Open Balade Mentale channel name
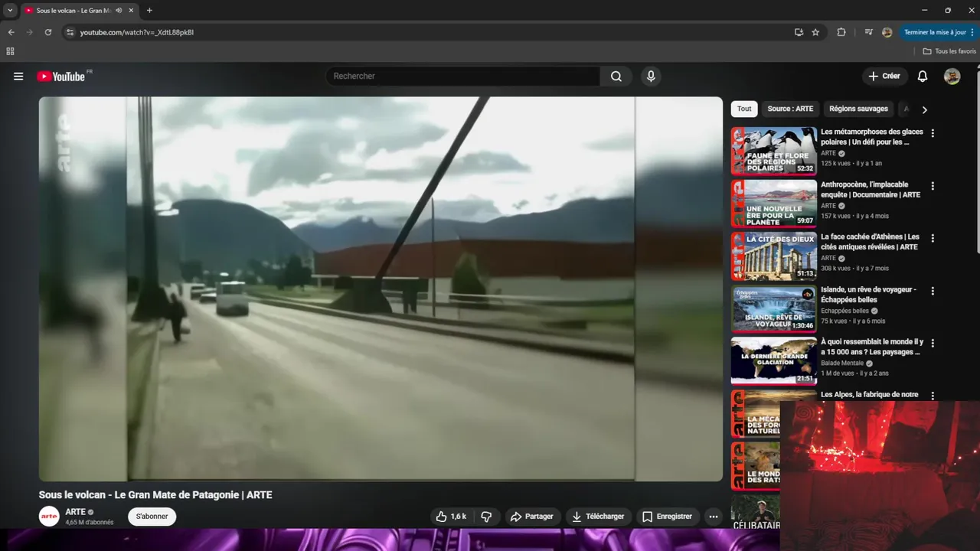 (x=842, y=363)
